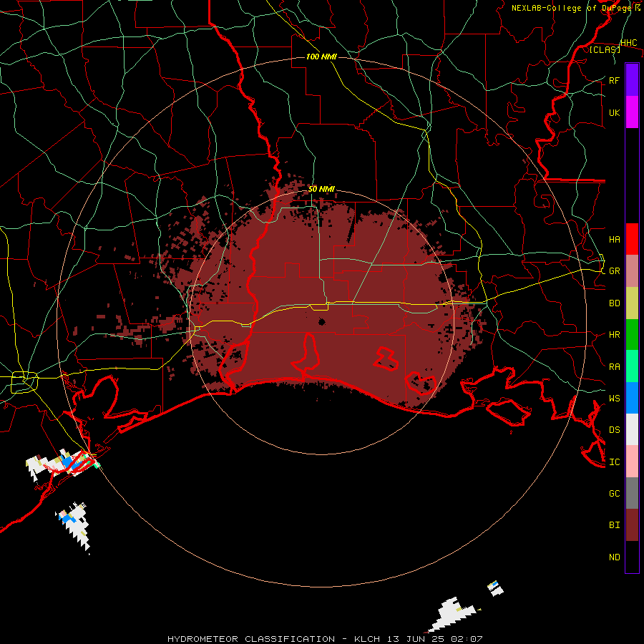Click the ND black legend swatch
Screen dimensions: 644x644
click(632, 557)
